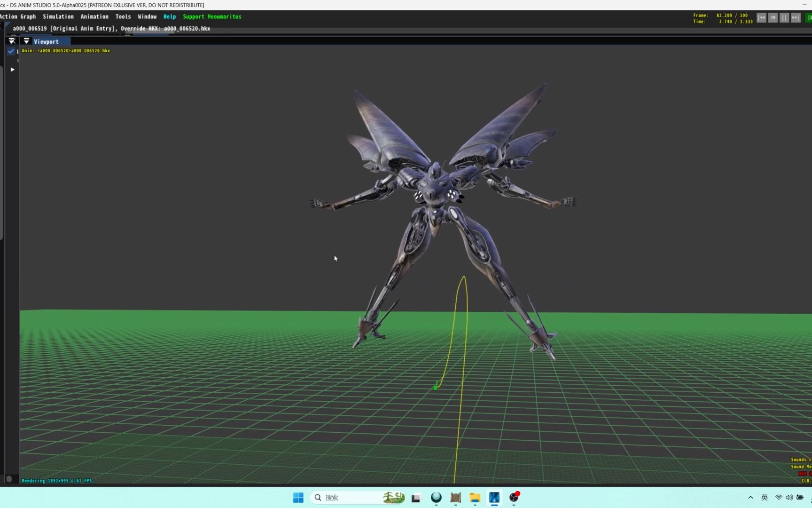The image size is (812, 508).
Task: Click the Support Meowmaritus link
Action: (x=212, y=16)
